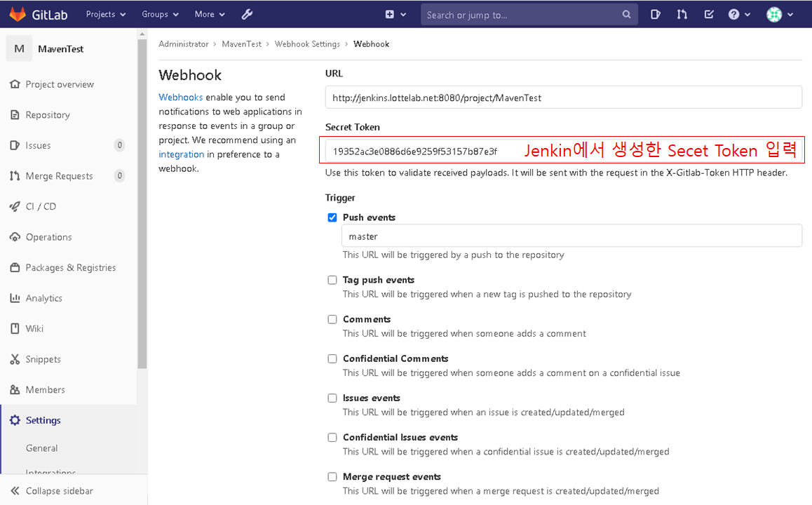
Task: Click the GitLab fox logo
Action: [18, 14]
